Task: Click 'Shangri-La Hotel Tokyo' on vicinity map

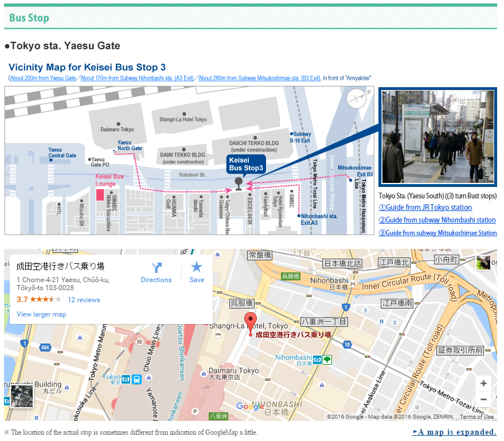Action: pyautogui.click(x=183, y=120)
